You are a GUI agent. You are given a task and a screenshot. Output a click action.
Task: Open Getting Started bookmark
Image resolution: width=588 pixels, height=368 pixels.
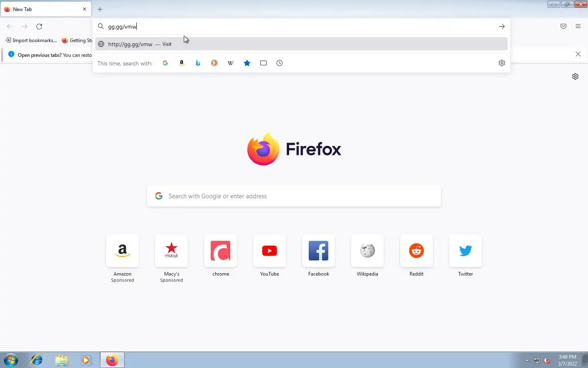point(77,40)
